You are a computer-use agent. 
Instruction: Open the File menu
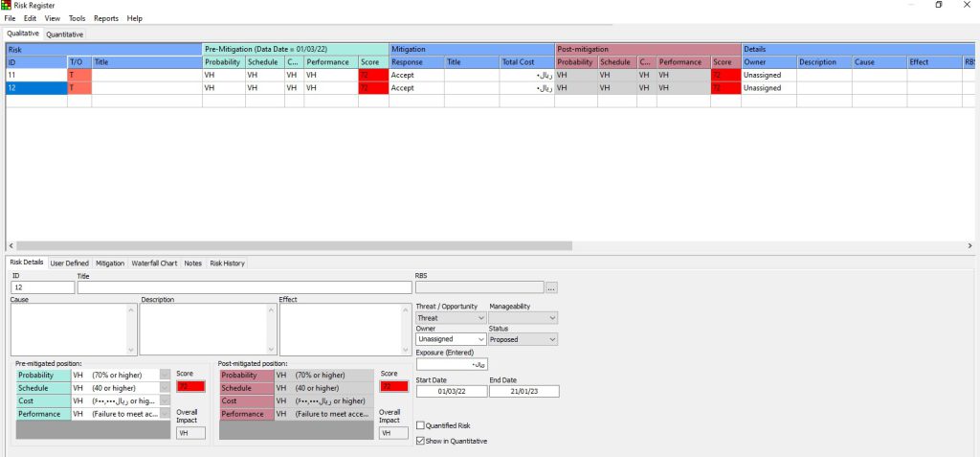[10, 19]
